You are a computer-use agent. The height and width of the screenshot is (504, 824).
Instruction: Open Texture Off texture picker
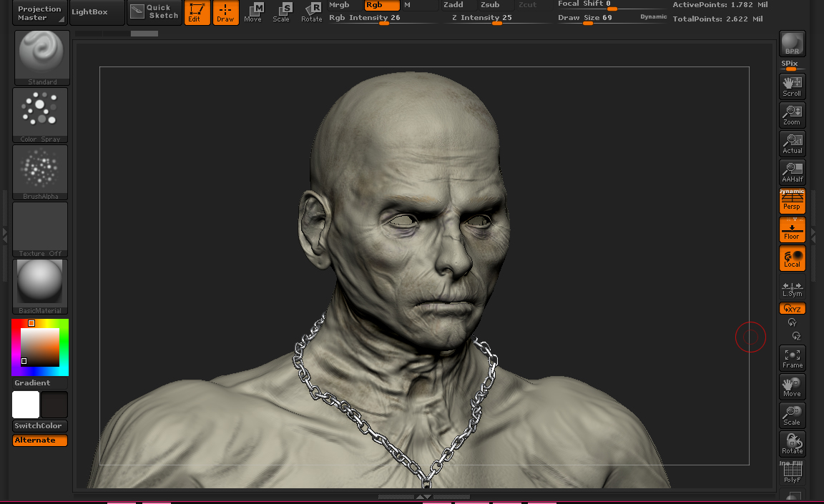40,229
